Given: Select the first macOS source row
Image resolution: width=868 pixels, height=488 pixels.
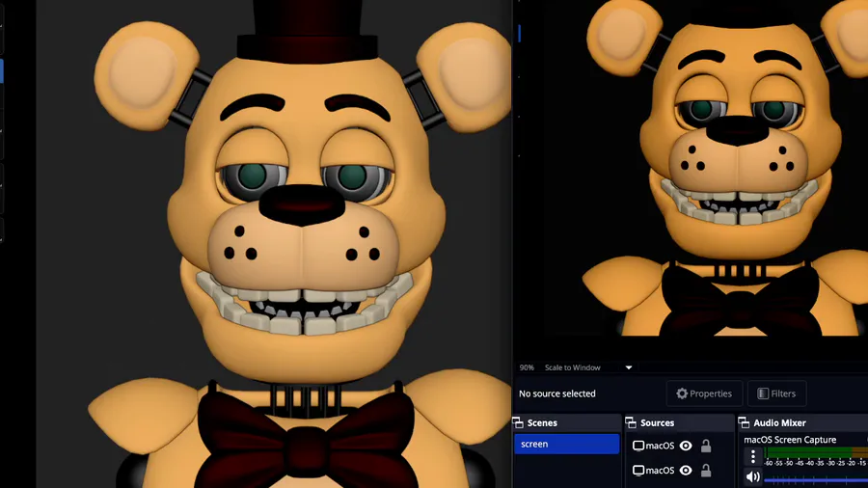Looking at the screenshot, I should [679, 446].
